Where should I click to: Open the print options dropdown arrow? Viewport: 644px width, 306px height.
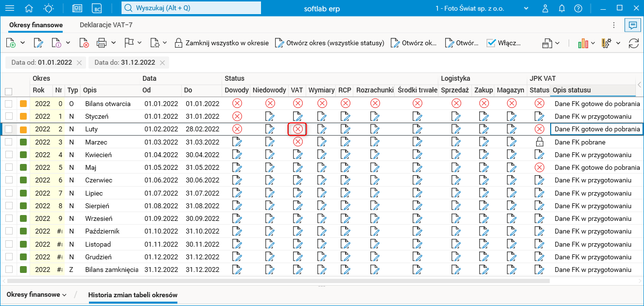point(113,43)
